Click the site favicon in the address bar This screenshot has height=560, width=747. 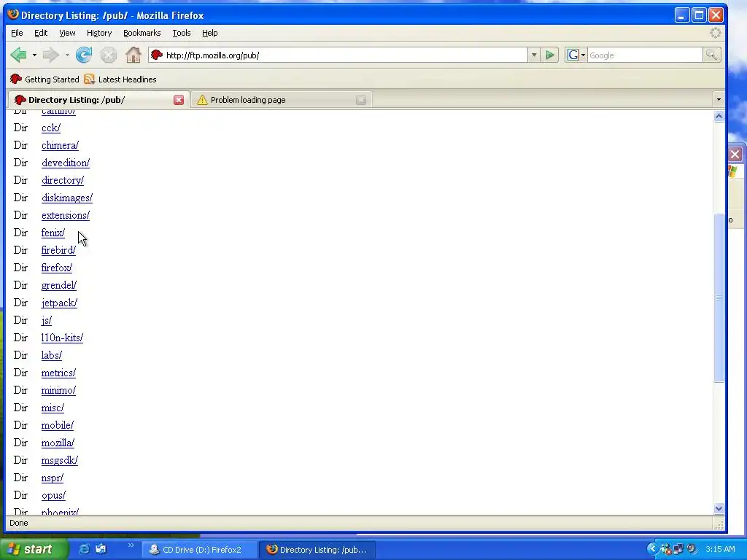pos(157,55)
